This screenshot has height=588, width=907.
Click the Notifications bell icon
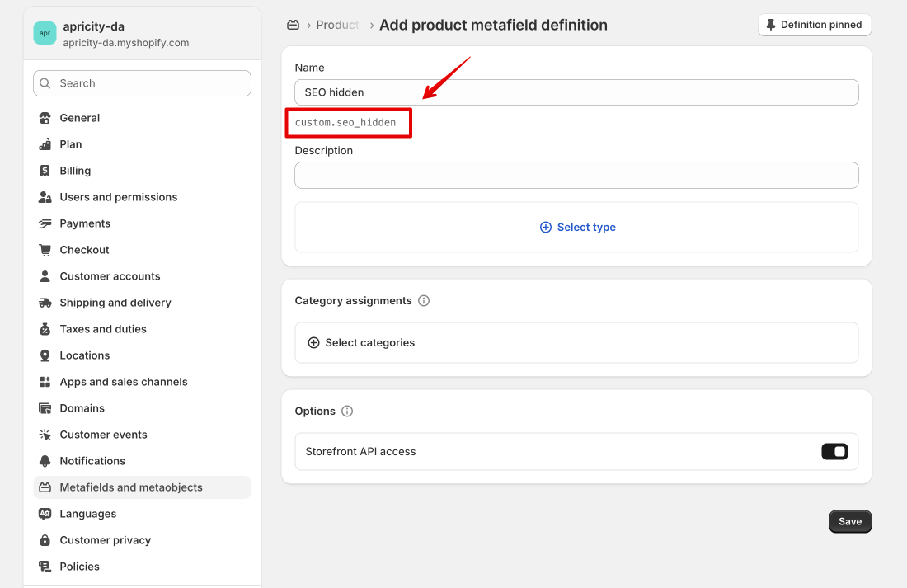coord(45,461)
